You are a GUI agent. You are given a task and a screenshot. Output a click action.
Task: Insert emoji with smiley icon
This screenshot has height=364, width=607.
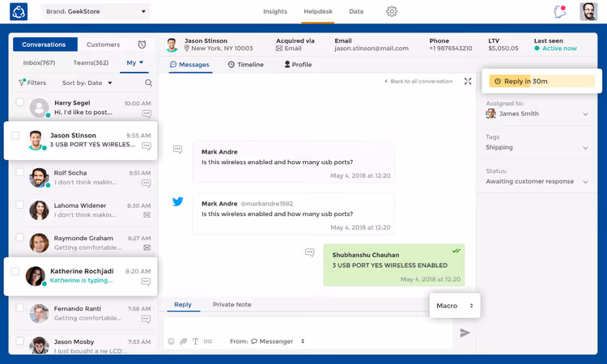(171, 341)
